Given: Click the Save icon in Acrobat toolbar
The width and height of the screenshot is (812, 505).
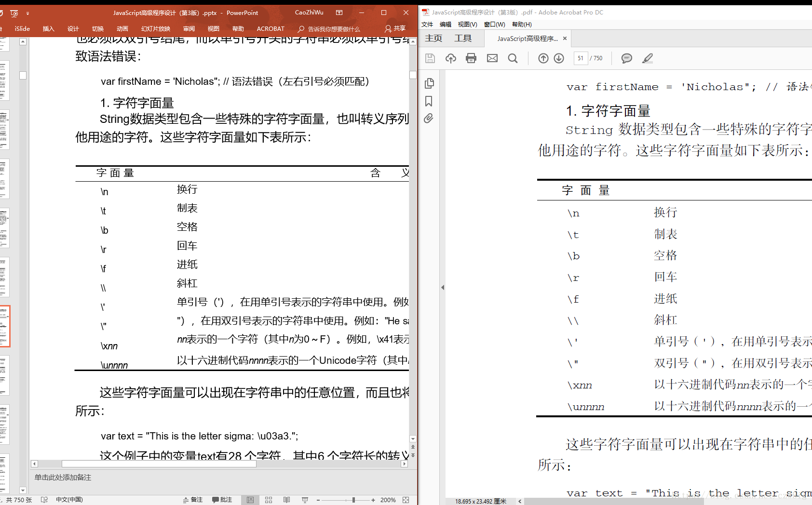Looking at the screenshot, I should [x=430, y=58].
